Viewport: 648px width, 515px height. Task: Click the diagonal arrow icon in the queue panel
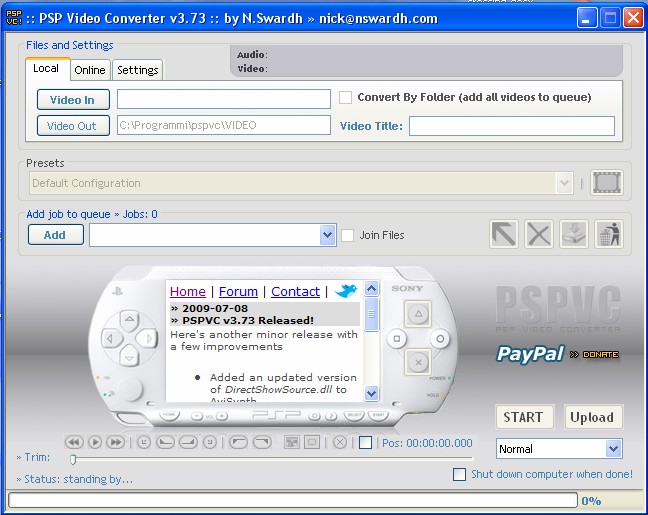(504, 234)
